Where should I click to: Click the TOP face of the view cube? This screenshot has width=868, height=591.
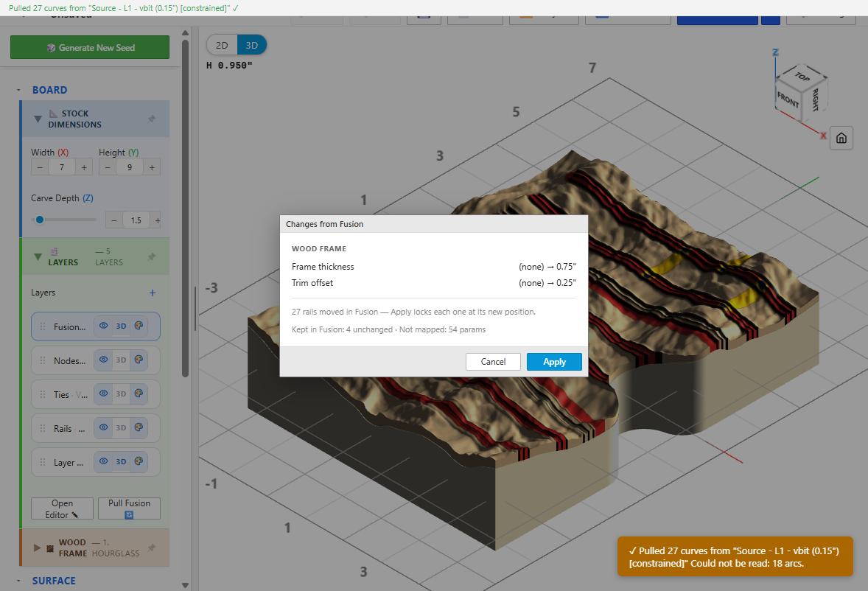802,77
